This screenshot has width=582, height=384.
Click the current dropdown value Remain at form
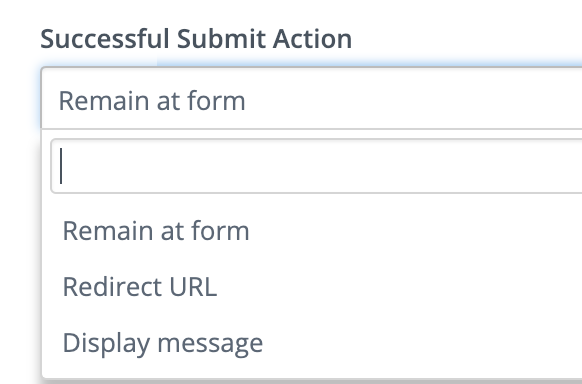coord(312,98)
